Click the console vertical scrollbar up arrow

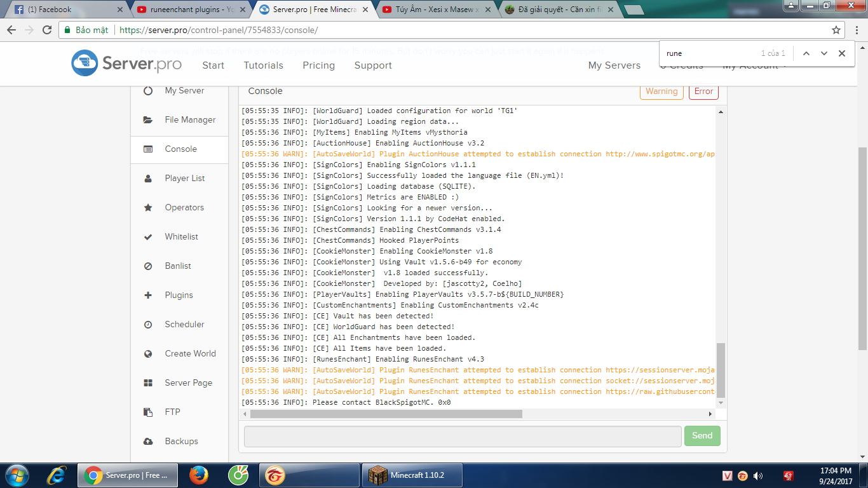(721, 112)
